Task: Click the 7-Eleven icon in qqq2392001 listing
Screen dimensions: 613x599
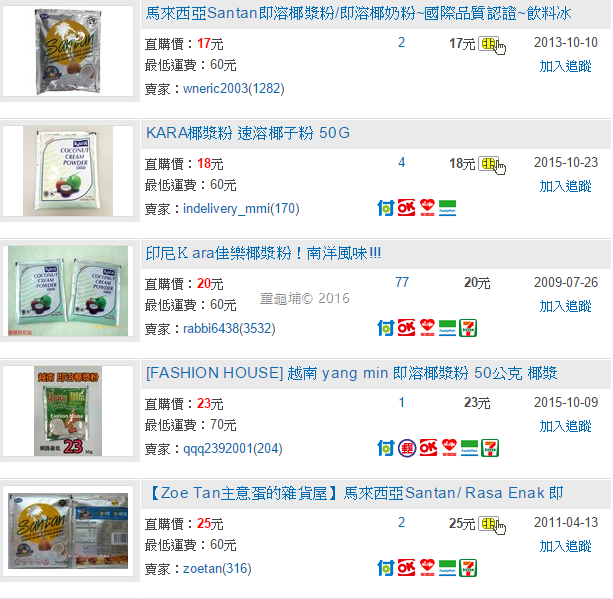Action: coord(490,448)
